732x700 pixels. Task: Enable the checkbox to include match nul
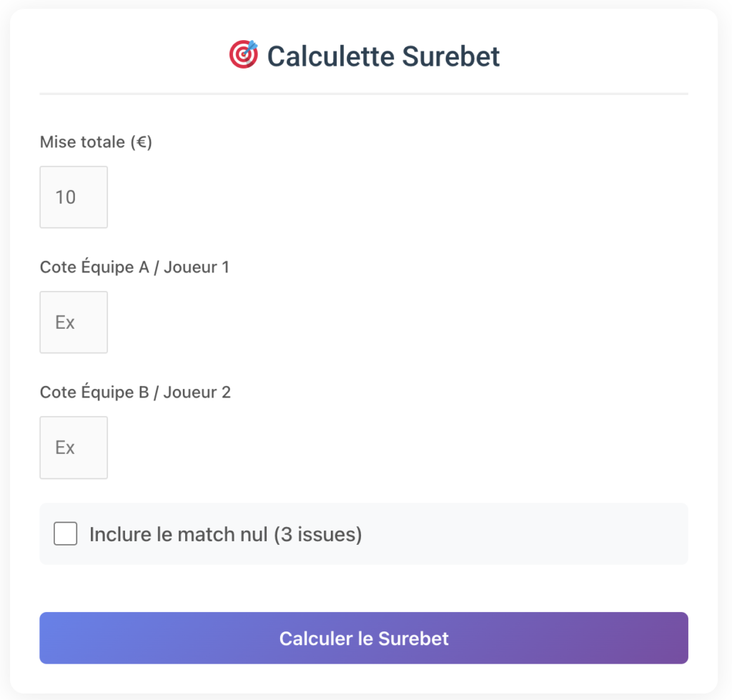point(65,533)
